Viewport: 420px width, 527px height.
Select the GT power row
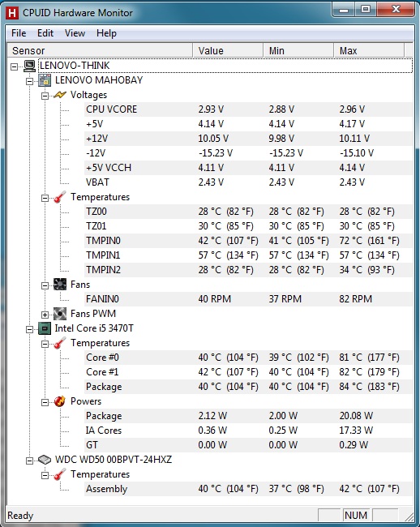tap(248, 445)
